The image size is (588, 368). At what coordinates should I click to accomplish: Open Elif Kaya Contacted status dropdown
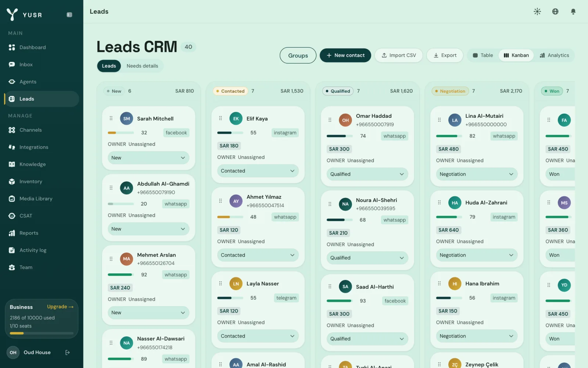[x=258, y=171]
